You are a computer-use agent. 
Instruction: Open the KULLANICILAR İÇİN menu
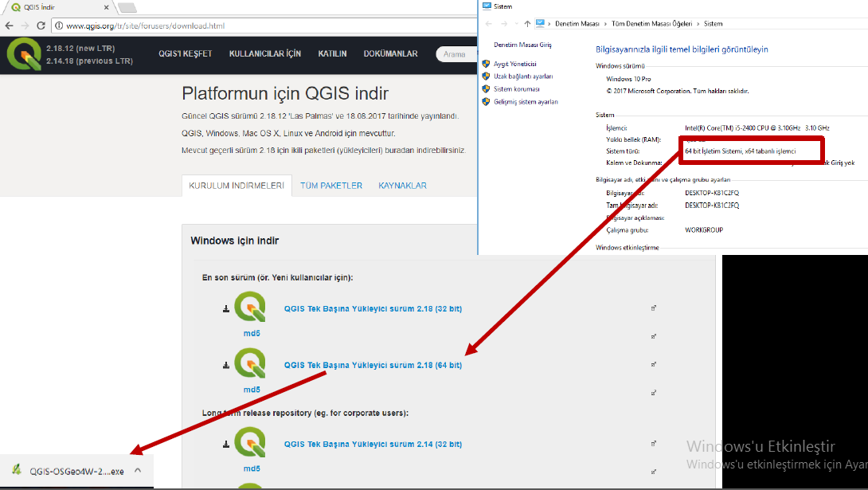click(x=265, y=53)
